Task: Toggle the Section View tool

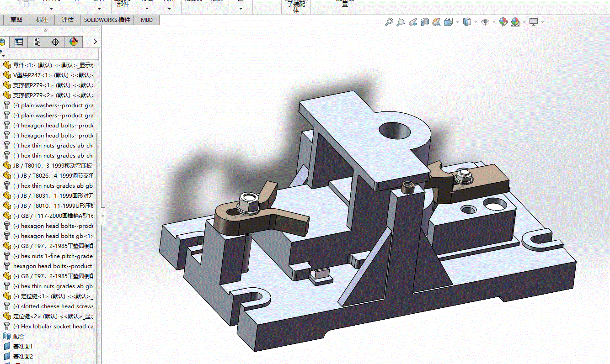Action: pos(425,21)
